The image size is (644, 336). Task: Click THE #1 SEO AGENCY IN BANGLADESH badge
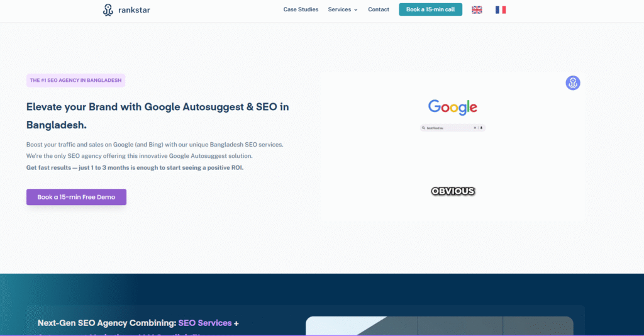point(75,81)
